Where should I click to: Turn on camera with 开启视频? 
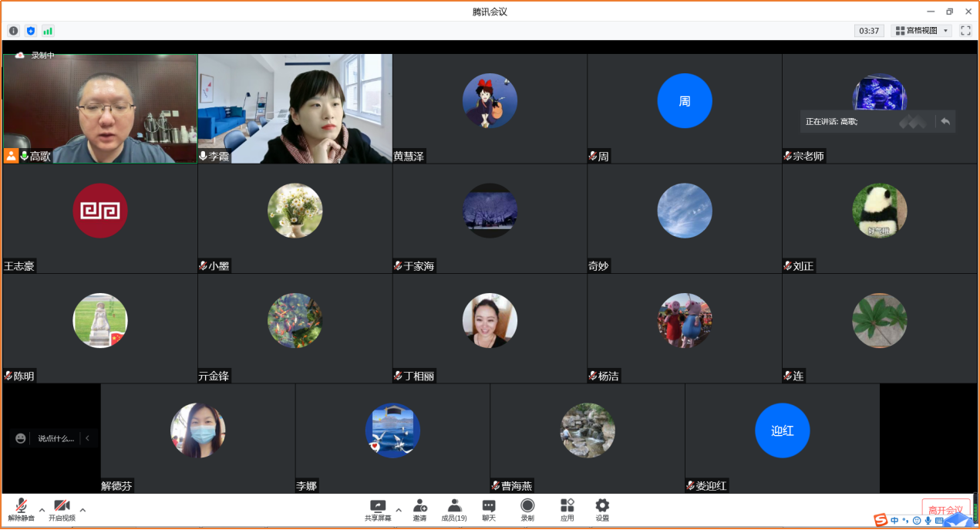pyautogui.click(x=62, y=510)
